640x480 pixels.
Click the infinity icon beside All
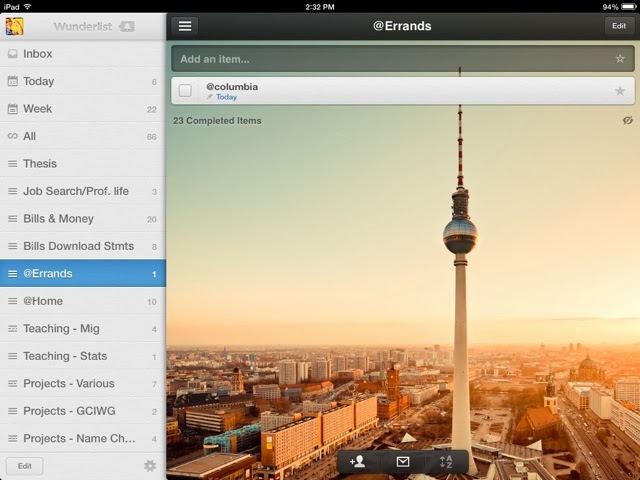point(13,136)
